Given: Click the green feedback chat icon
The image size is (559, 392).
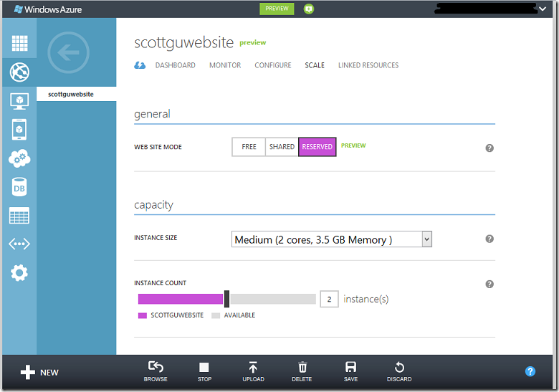Looking at the screenshot, I should coord(309,9).
